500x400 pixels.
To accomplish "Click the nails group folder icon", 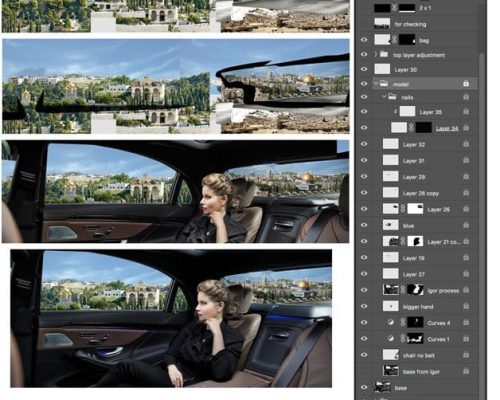I will [x=392, y=97].
